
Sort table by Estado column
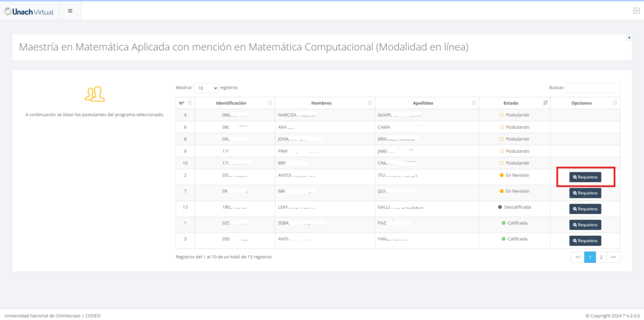[514, 102]
